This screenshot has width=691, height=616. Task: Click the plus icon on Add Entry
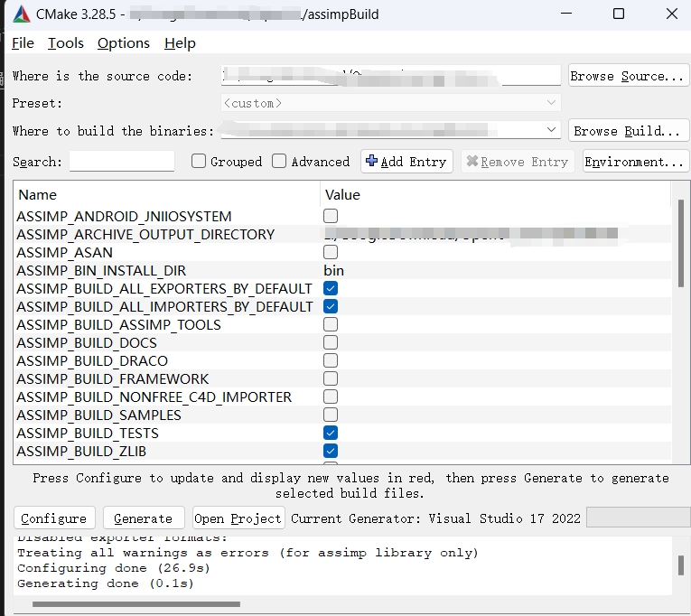(x=370, y=162)
